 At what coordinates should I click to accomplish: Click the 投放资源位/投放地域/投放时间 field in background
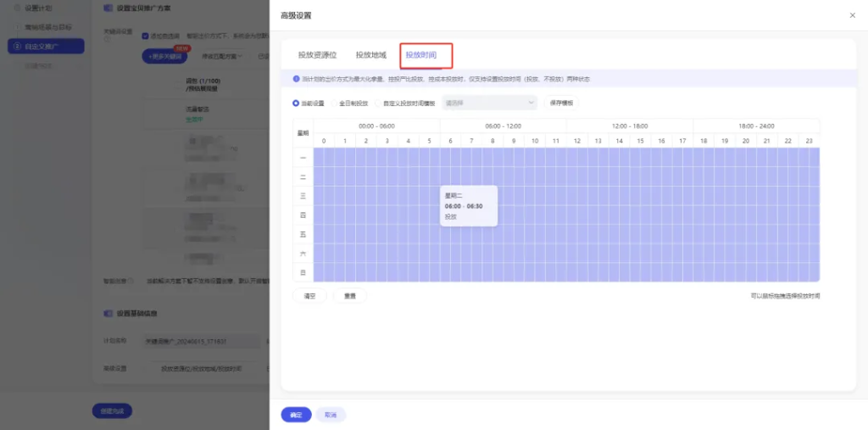[202, 368]
